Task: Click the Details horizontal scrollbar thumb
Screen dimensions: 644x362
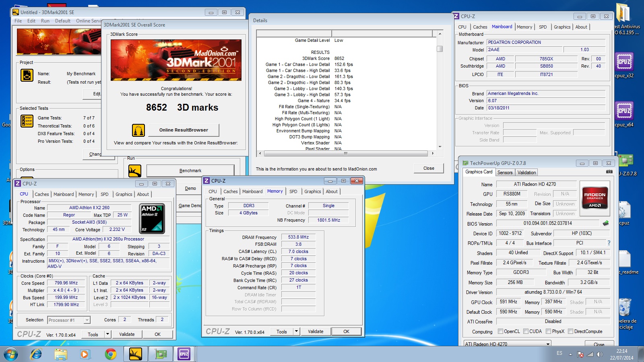Action: click(345, 153)
